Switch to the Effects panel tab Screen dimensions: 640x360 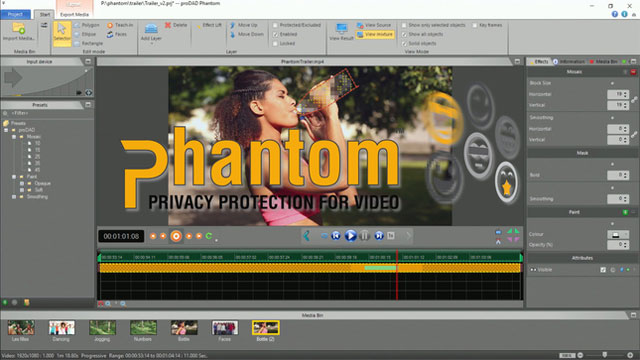pos(539,62)
